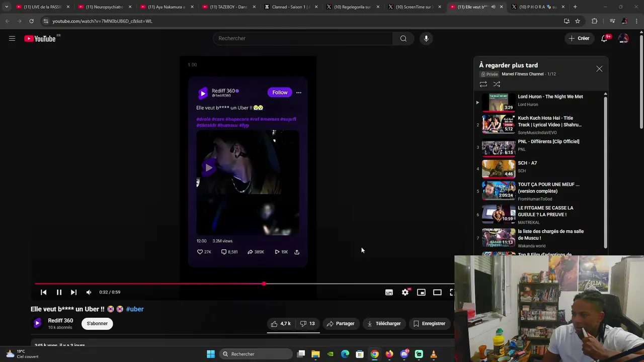Screen dimensions: 644x362
Task: Skip to the next video
Action: (73, 292)
